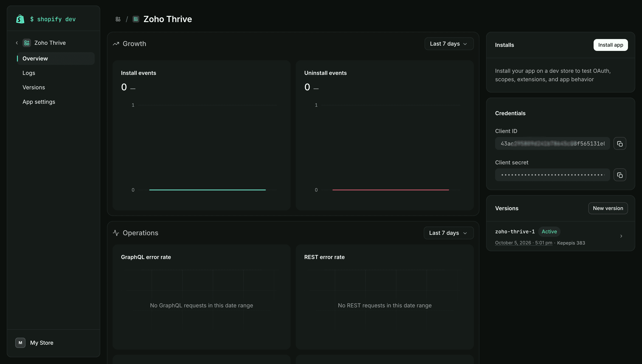The height and width of the screenshot is (364, 642).
Task: Copy the Client secret
Action: pos(620,175)
